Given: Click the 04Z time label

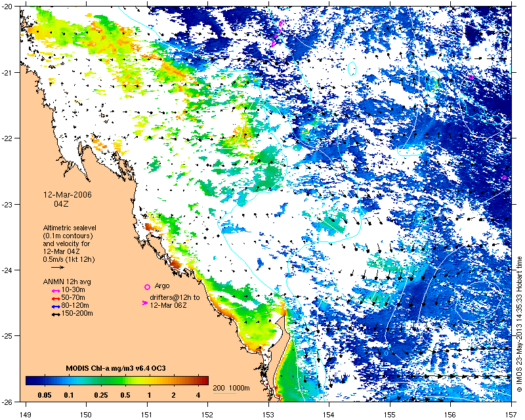Looking at the screenshot, I should [x=61, y=203].
